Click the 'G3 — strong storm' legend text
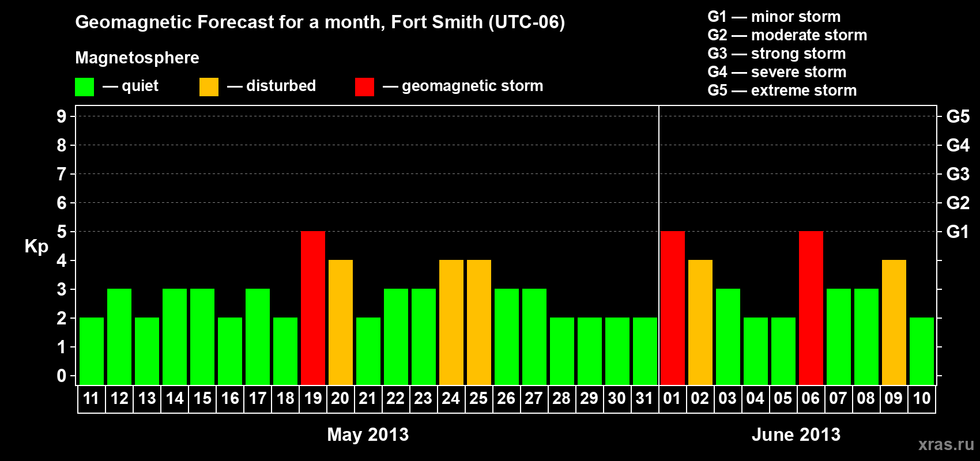The height and width of the screenshot is (461, 980). (x=777, y=54)
